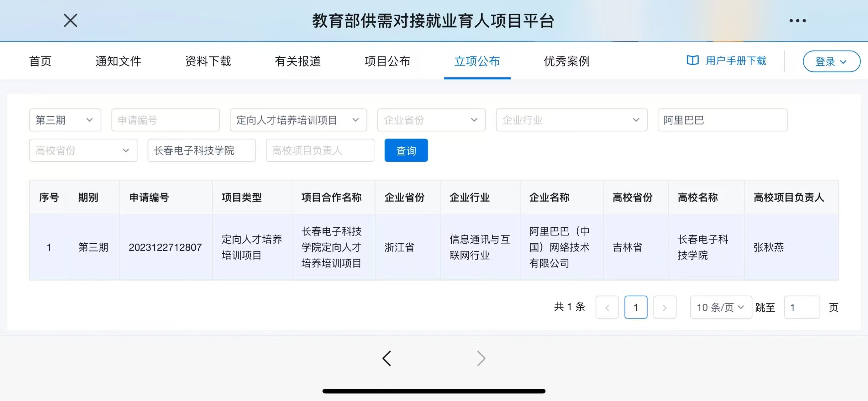Click the 长春电子科技学院 school name field
Viewport: 868px width, 401px height.
(x=202, y=150)
